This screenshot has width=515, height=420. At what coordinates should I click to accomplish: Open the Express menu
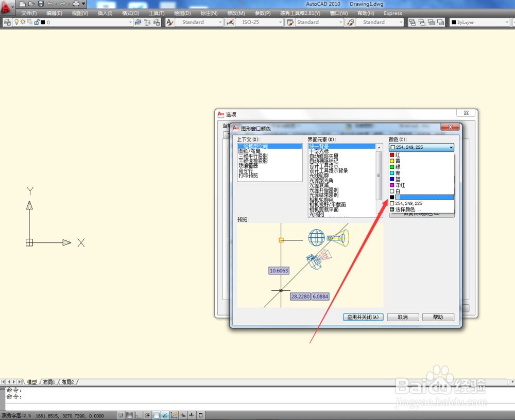click(393, 13)
